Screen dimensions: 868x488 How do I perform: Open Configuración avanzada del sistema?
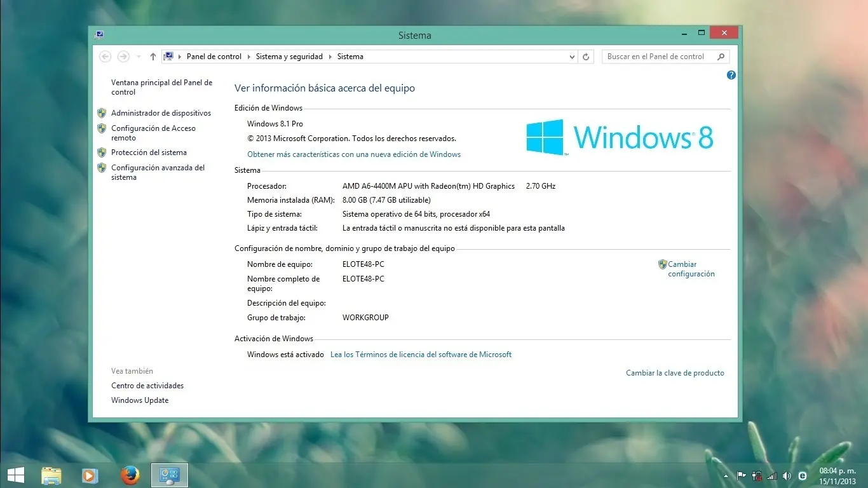coord(158,172)
